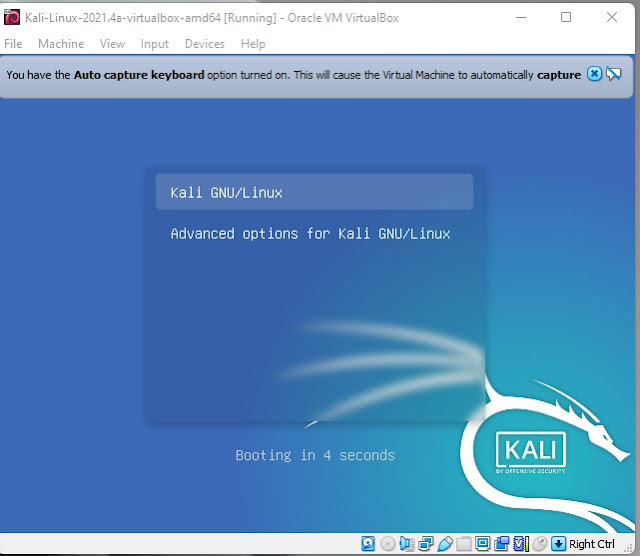Open the Devices menu
This screenshot has height=556, width=640.
coord(204,44)
